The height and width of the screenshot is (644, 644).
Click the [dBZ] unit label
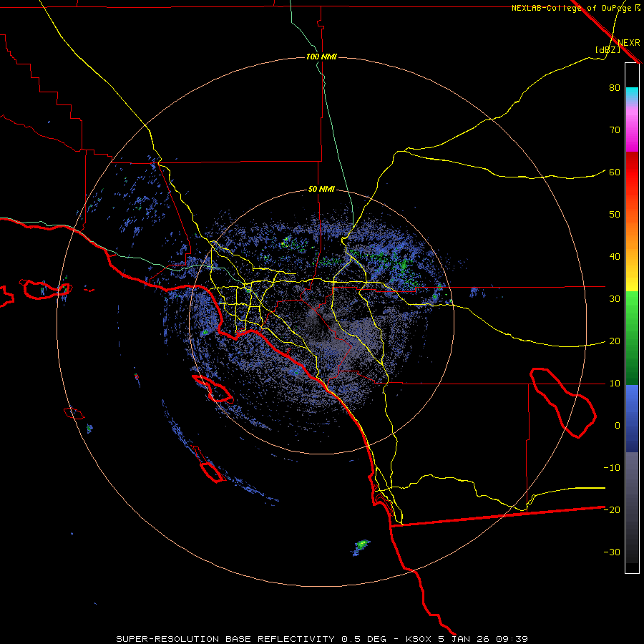click(x=608, y=49)
